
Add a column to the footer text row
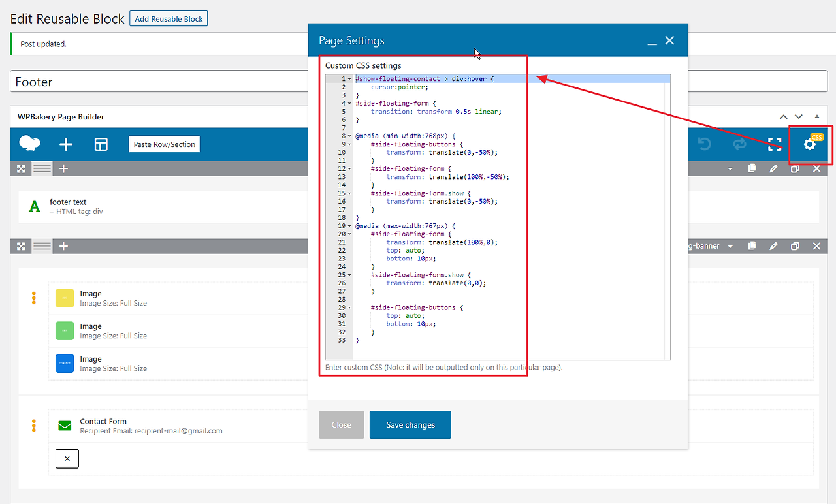(63, 168)
